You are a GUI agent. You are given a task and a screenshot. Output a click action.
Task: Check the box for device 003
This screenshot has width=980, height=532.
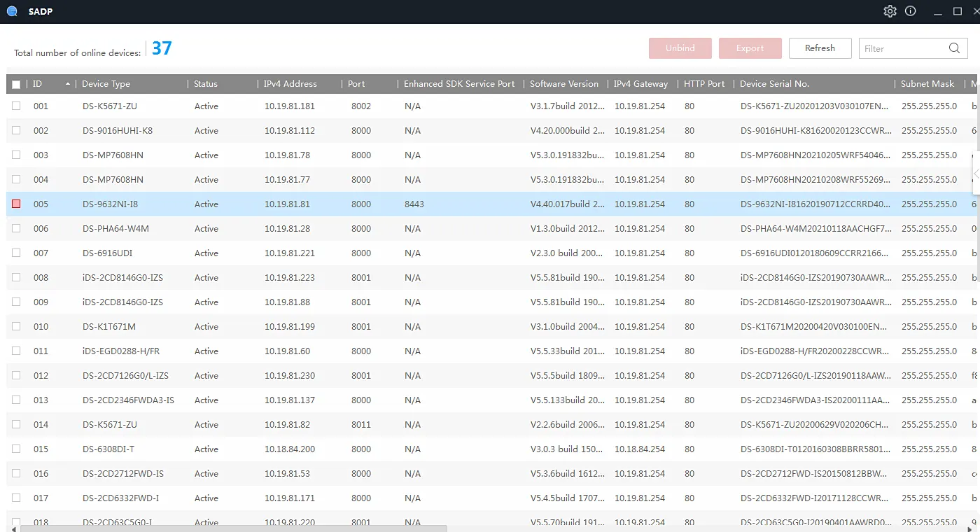click(x=16, y=155)
